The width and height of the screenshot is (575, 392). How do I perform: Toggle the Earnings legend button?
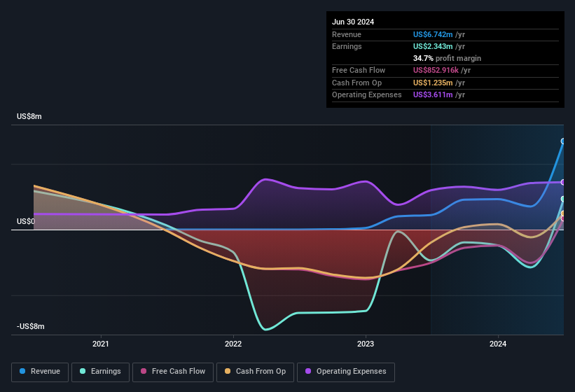tap(100, 372)
